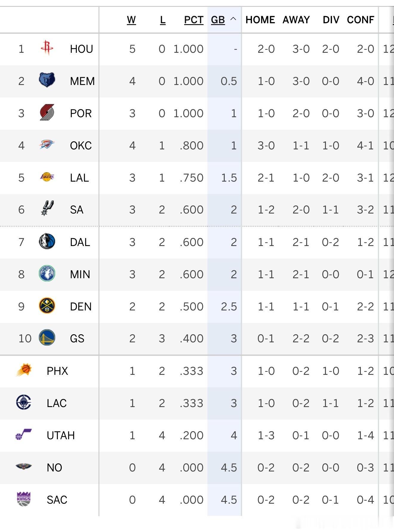394x532 pixels.
Task: Click the Lakers logo
Action: [x=47, y=177]
